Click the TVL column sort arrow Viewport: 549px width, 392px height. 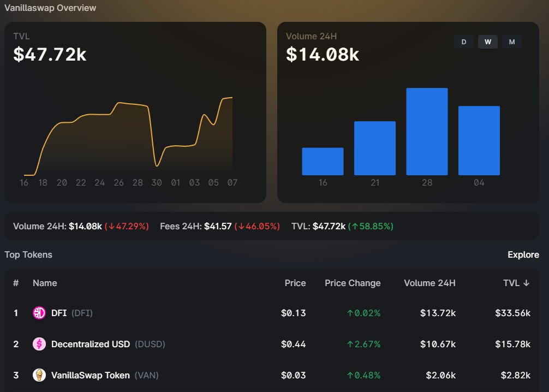click(526, 283)
